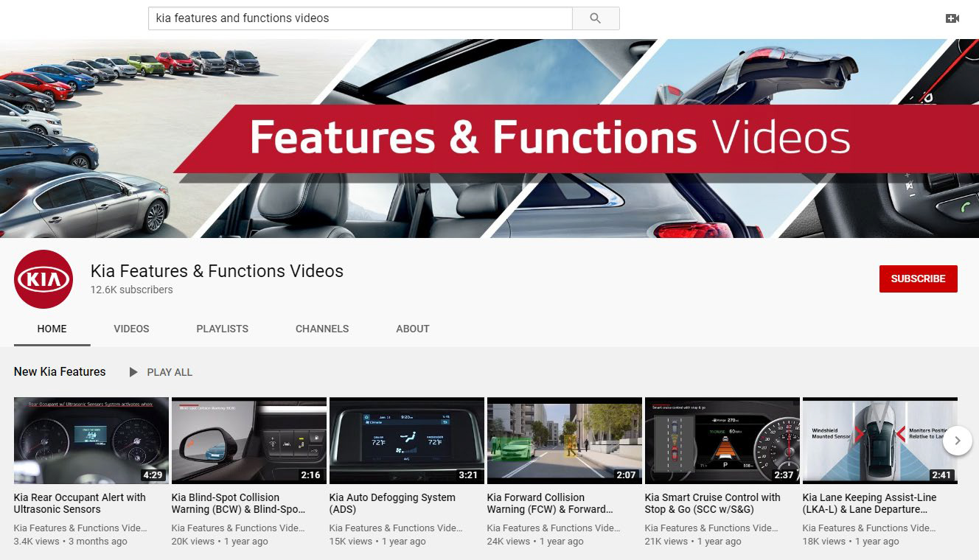
Task: Click channel name under Forward Collision Warning video
Action: [x=554, y=528]
